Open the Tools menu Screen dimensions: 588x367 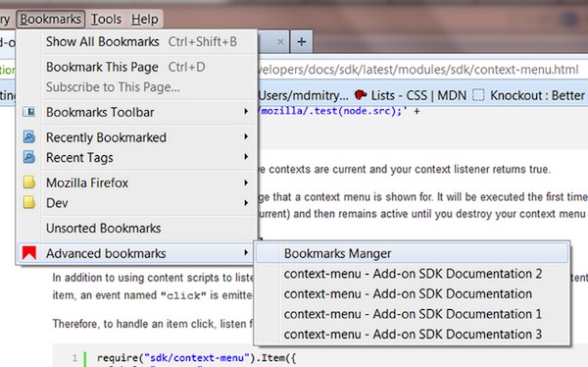point(106,20)
